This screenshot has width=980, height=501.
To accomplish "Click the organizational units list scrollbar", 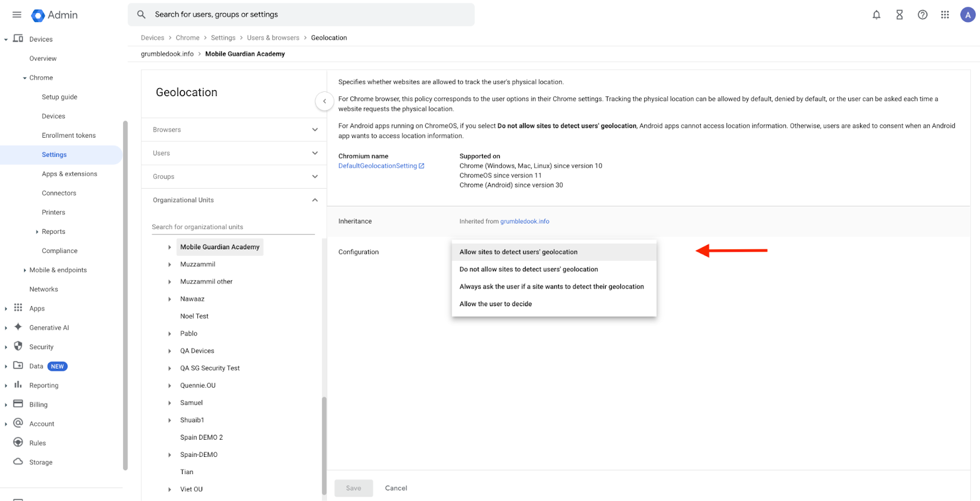I will click(x=324, y=445).
